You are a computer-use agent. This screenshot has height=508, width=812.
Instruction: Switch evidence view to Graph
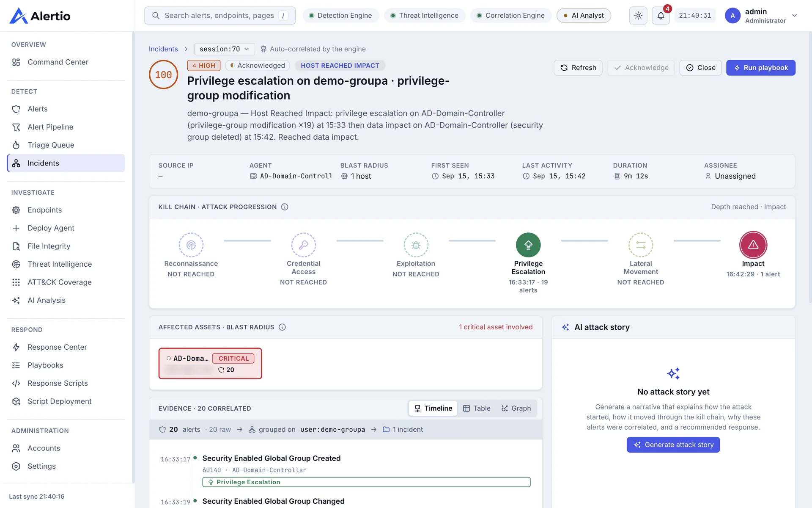[516, 409]
